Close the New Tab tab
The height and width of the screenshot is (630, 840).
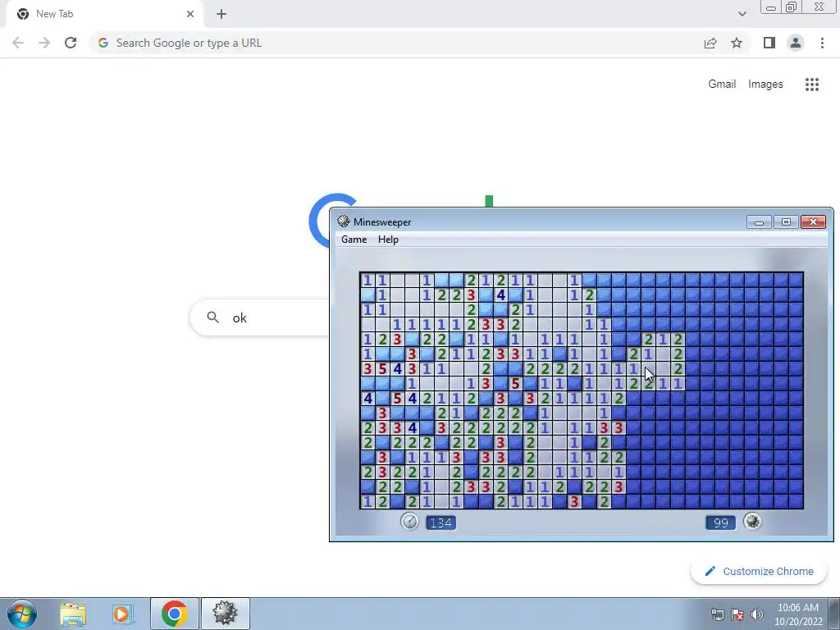(190, 14)
